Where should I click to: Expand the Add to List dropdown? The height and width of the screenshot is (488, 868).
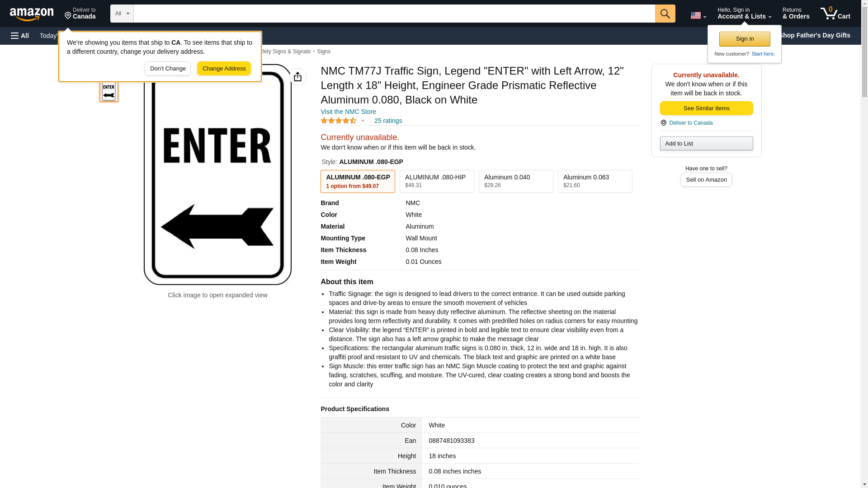pos(706,144)
